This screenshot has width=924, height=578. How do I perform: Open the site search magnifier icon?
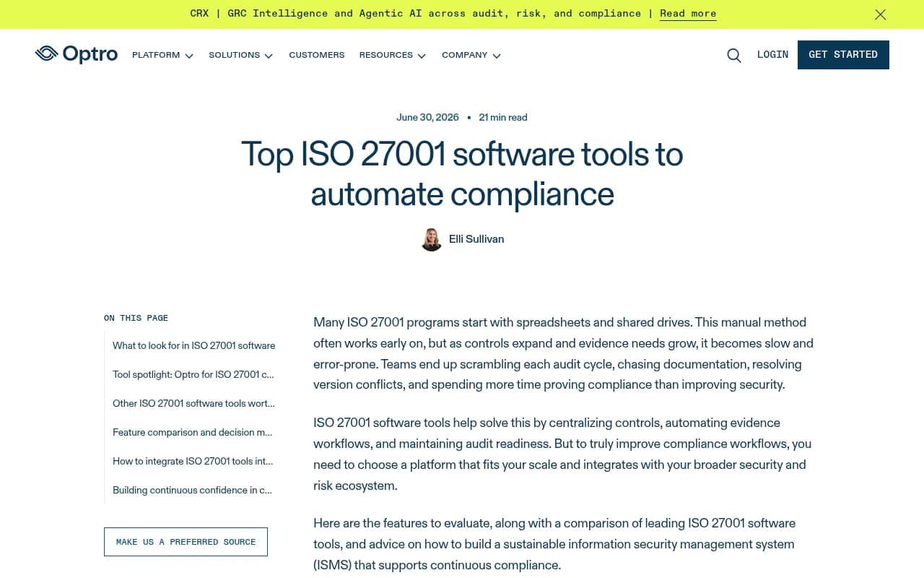[x=734, y=56]
